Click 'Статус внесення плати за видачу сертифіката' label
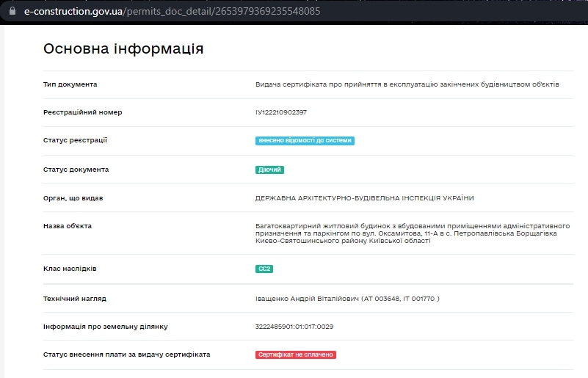 pyautogui.click(x=127, y=355)
